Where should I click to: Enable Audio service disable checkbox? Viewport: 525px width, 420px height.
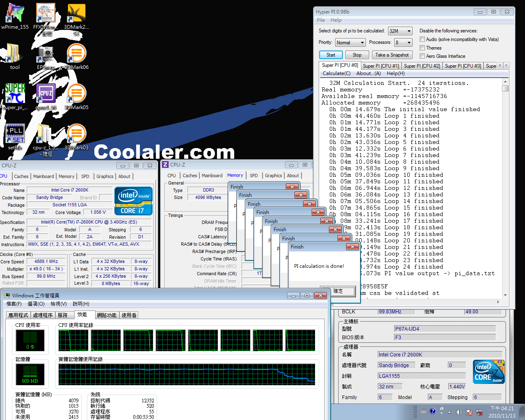click(x=422, y=39)
